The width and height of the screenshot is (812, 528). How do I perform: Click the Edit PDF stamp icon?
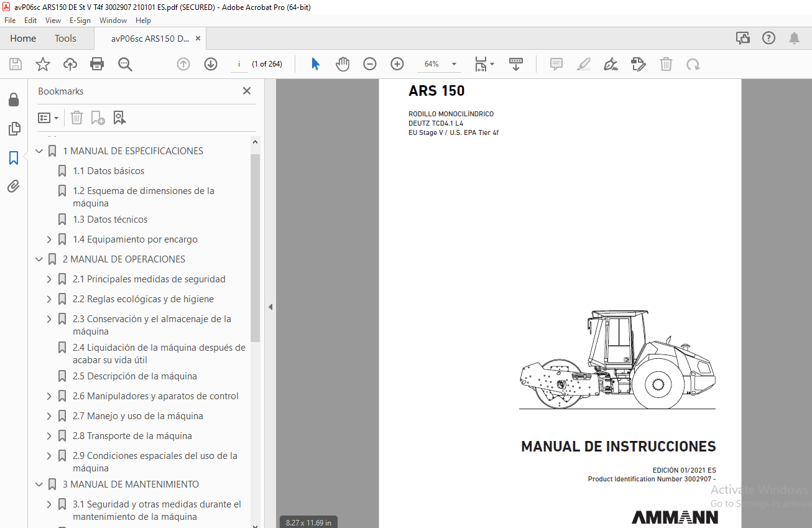pos(638,64)
